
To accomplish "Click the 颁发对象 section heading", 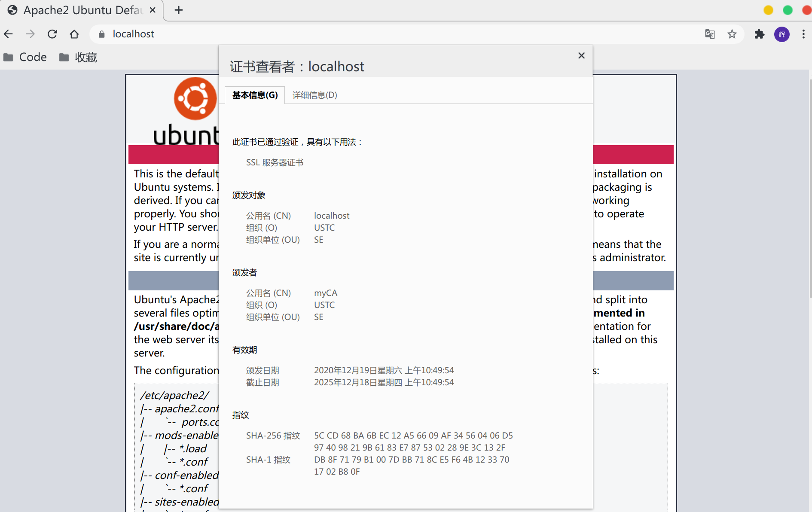I will [249, 195].
